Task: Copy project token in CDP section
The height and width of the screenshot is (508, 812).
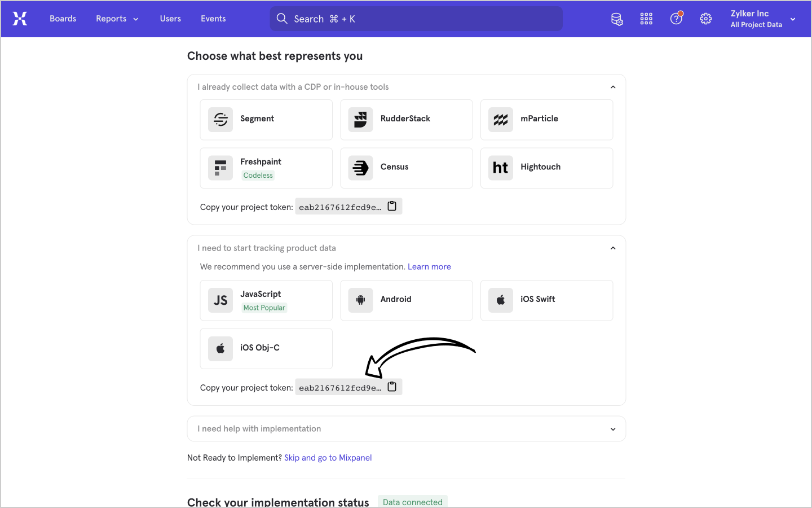Action: click(392, 206)
